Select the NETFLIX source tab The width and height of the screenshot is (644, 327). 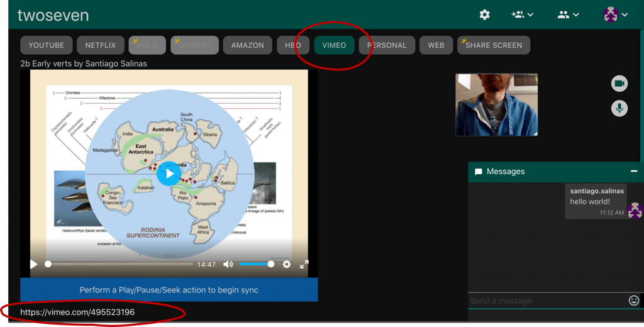101,45
